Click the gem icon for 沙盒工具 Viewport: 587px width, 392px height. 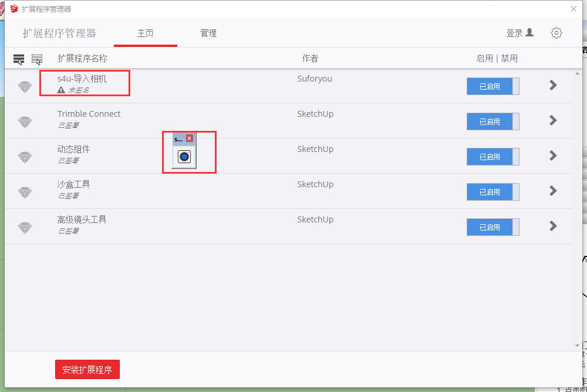click(x=25, y=192)
